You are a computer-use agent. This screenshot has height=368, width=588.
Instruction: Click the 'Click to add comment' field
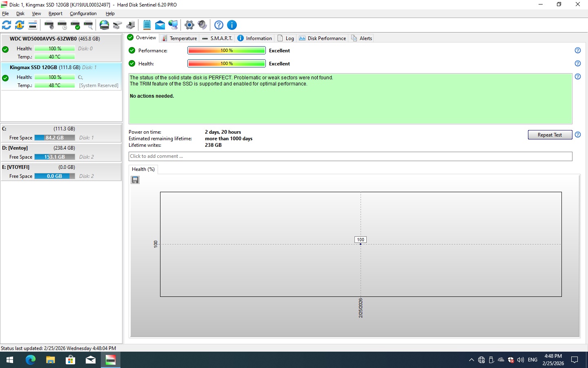(x=350, y=156)
